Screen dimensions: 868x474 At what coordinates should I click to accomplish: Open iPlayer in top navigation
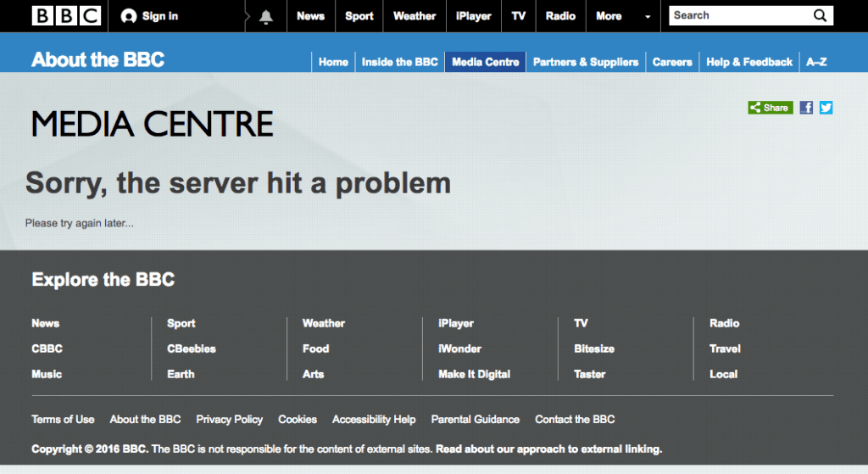473,16
